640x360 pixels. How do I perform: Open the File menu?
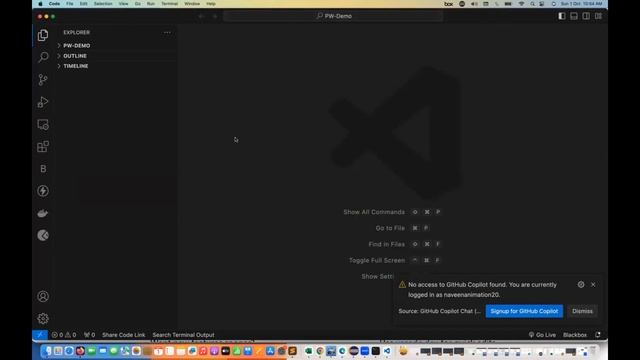click(70, 4)
